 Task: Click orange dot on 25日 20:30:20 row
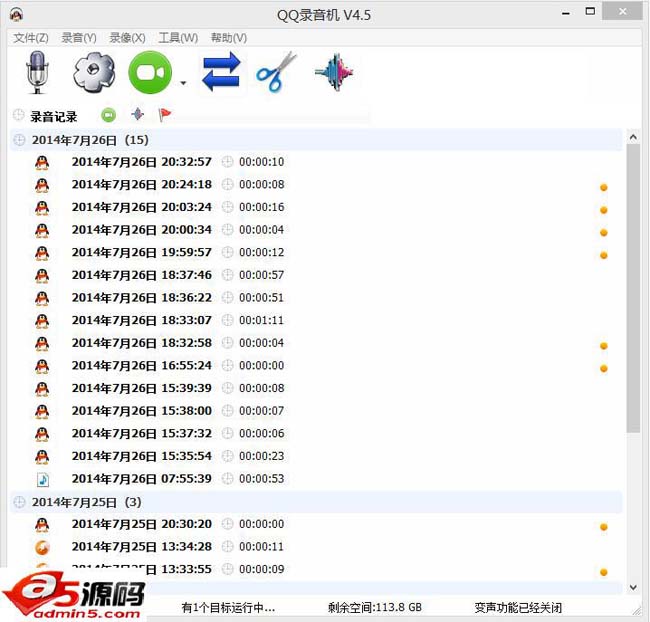[604, 527]
